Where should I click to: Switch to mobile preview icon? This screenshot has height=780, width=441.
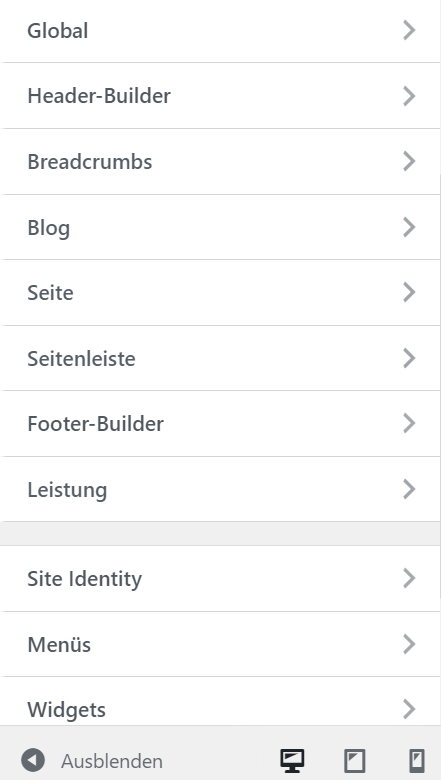coord(416,761)
